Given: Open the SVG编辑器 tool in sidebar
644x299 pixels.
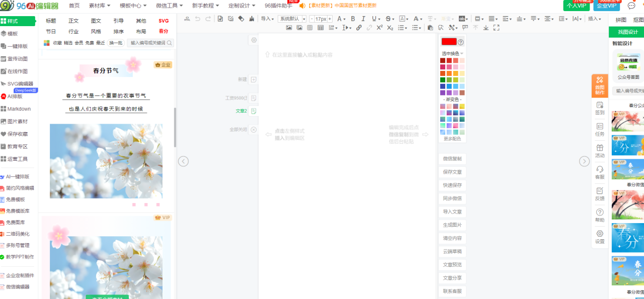Looking at the screenshot, I should click(x=20, y=84).
